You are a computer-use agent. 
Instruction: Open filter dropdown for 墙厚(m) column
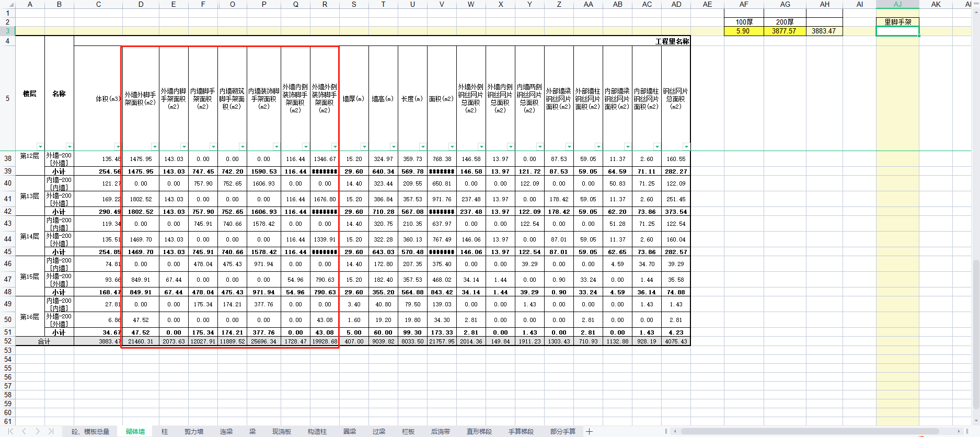tap(364, 147)
